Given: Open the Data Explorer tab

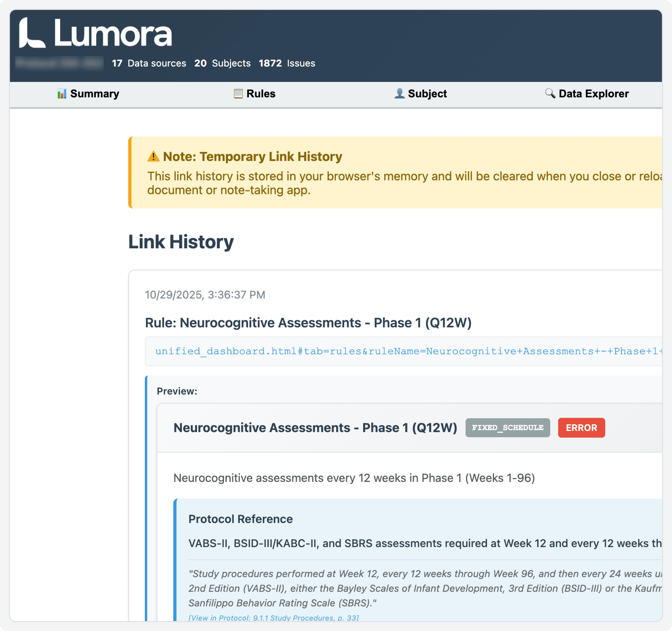Looking at the screenshot, I should 593,94.
